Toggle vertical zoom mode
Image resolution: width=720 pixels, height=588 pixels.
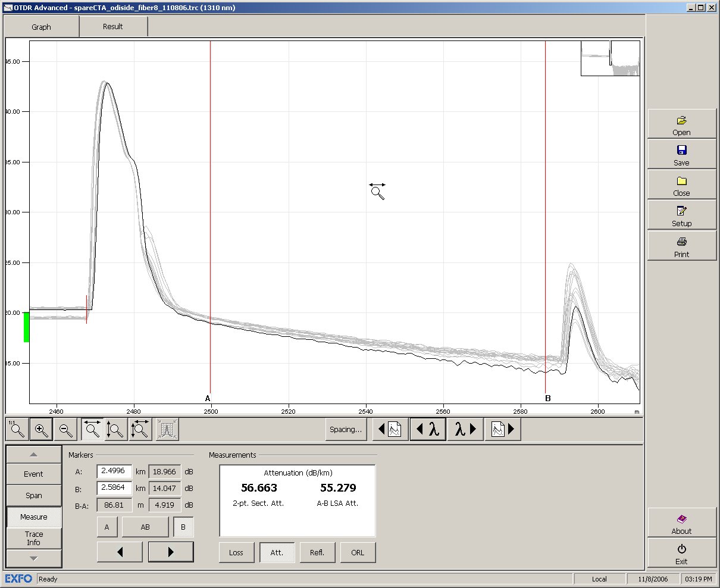click(x=117, y=429)
